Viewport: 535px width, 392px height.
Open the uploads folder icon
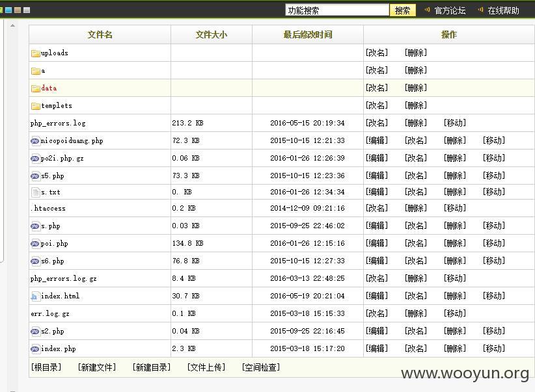tap(36, 53)
